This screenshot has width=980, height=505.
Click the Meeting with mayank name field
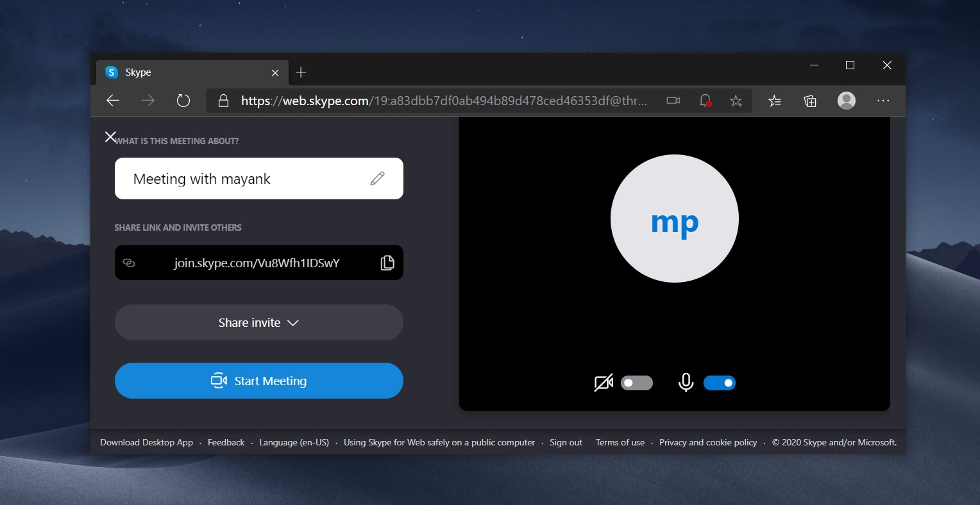click(259, 178)
